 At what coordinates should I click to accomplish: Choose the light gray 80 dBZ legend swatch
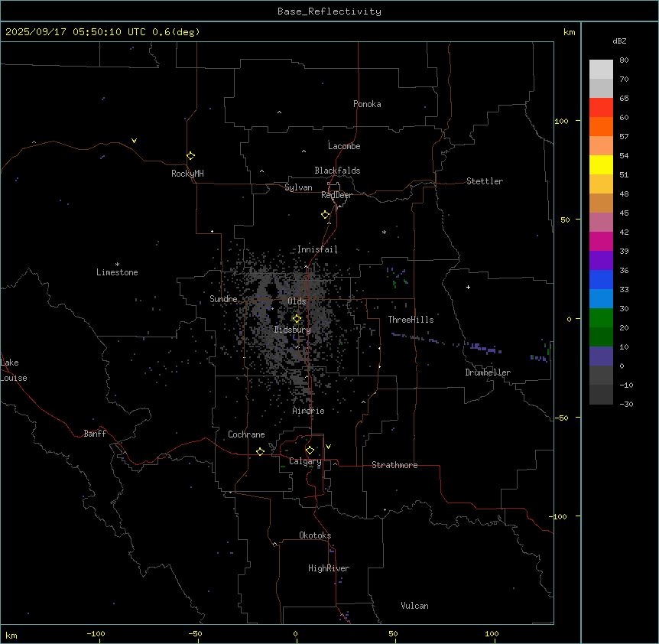[x=601, y=69]
